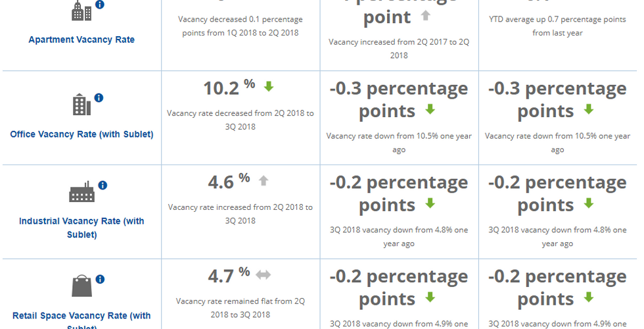This screenshot has width=644, height=329.
Task: Click the shopping bag retail icon
Action: [82, 286]
